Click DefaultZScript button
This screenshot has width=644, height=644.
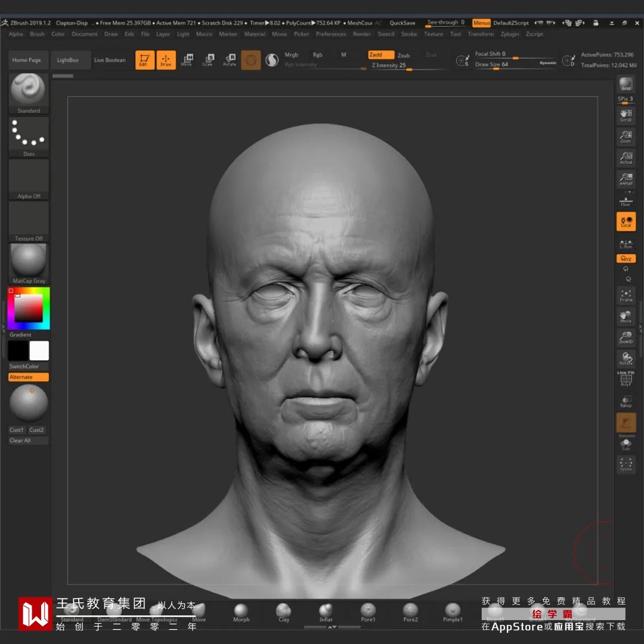click(511, 23)
